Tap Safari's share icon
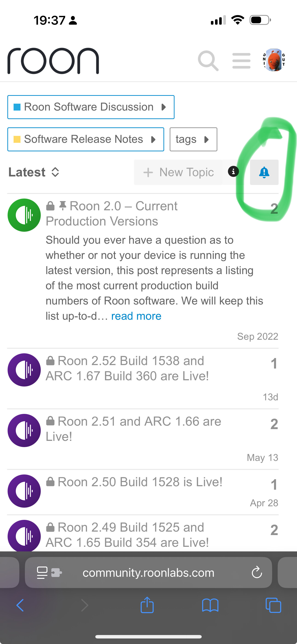The height and width of the screenshot is (644, 297). (147, 605)
